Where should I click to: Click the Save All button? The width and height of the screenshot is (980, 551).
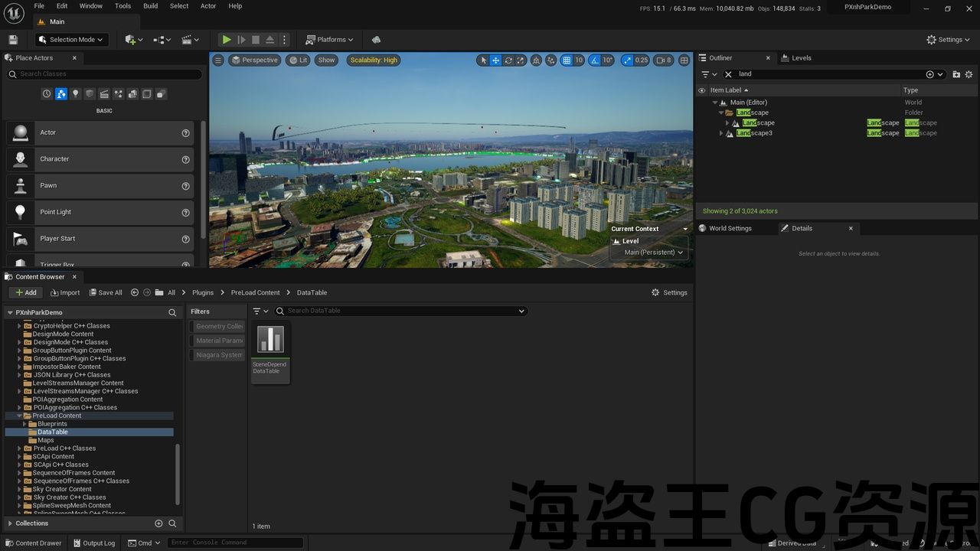[105, 292]
